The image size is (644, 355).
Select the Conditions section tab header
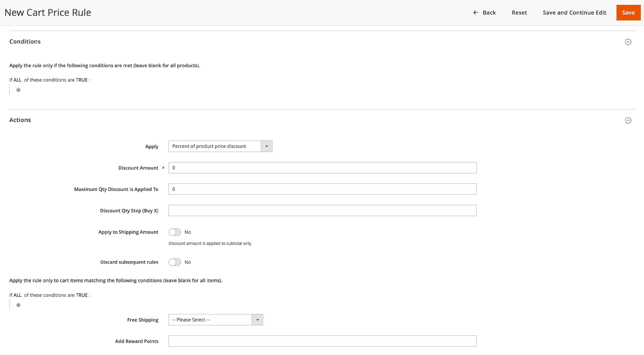click(x=25, y=41)
